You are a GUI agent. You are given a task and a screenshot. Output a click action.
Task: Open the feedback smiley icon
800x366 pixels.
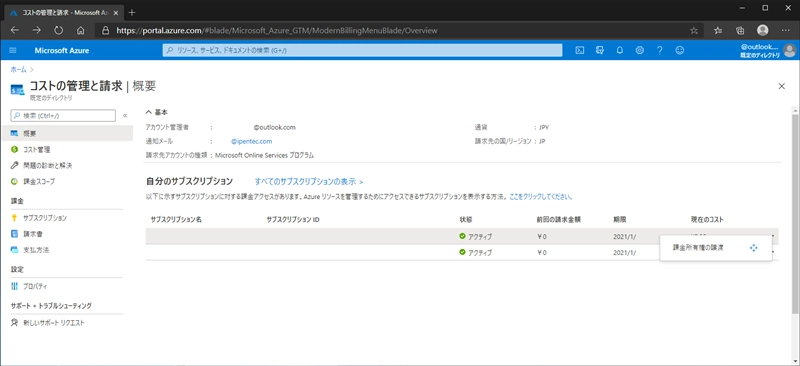click(679, 50)
